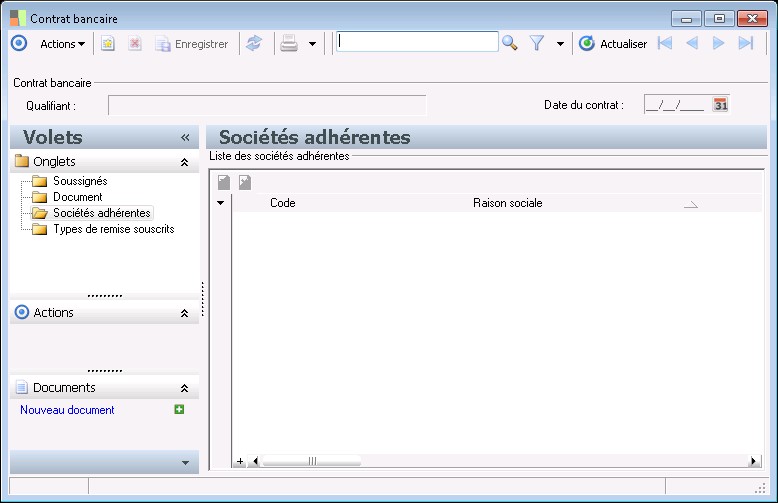Click the first grey document icon above grid
778x503 pixels.
pos(224,182)
